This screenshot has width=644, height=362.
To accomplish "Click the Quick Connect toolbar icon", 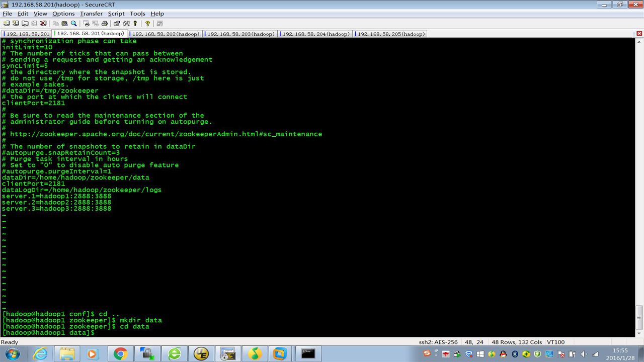I will coord(16,23).
